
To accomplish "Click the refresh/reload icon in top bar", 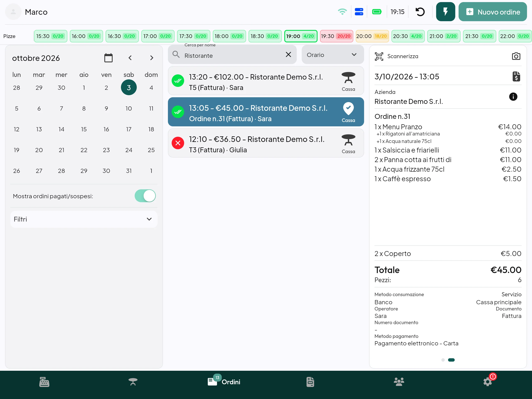I will click(420, 12).
